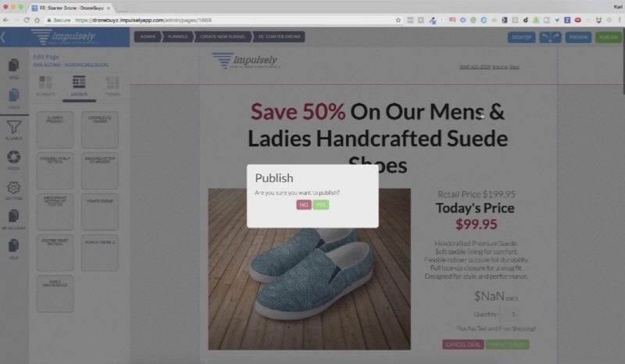Switch to the Themes tab
625x364 pixels.
(x=112, y=86)
